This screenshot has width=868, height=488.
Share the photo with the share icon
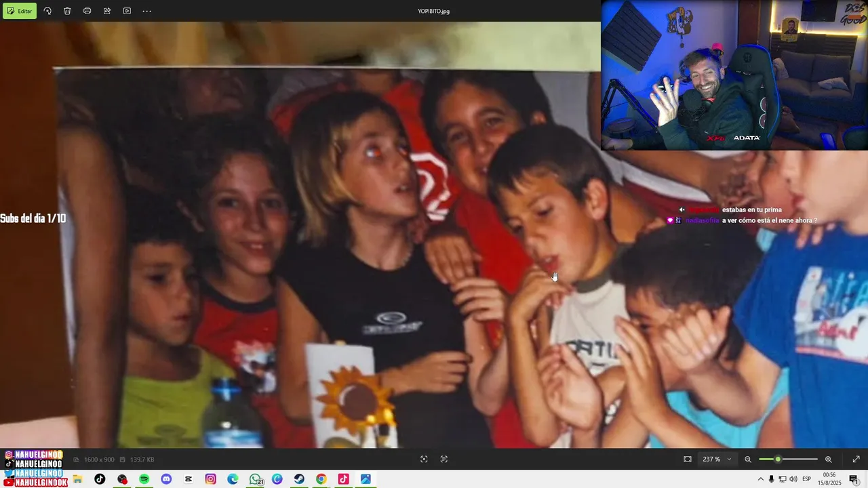[107, 11]
